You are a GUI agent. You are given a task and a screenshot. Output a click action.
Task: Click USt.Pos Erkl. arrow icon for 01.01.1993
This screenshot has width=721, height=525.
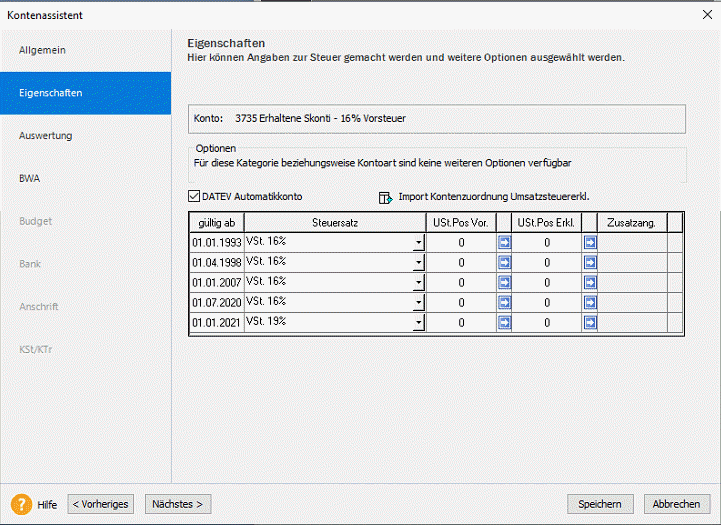click(590, 242)
